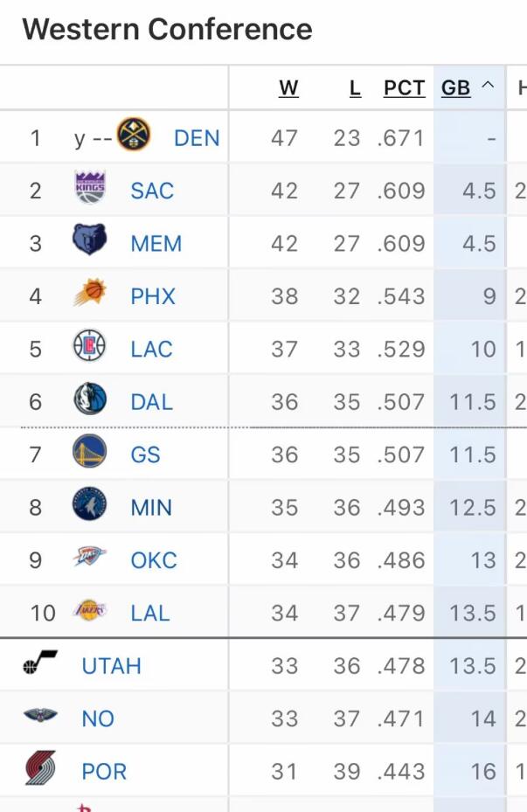527x812 pixels.
Task: Click the Golden State Warriors logo
Action: click(x=90, y=453)
